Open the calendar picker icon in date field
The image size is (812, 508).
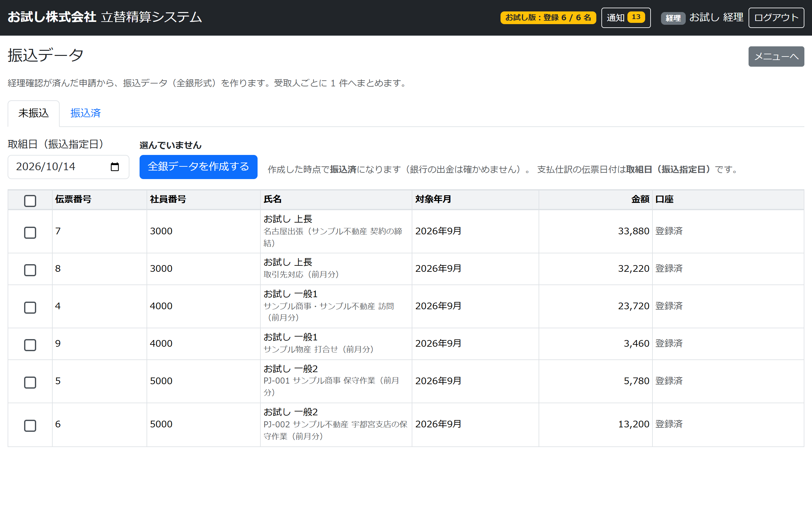pyautogui.click(x=115, y=167)
